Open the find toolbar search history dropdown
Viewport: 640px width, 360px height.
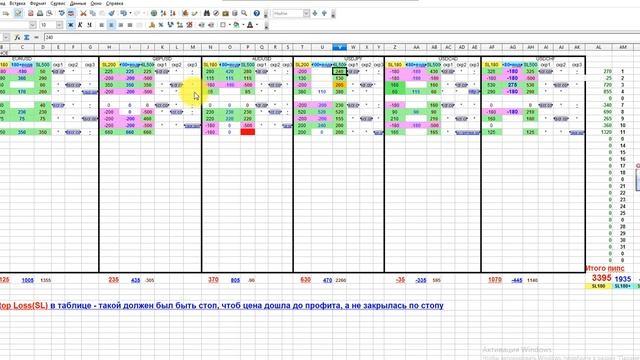[x=306, y=13]
